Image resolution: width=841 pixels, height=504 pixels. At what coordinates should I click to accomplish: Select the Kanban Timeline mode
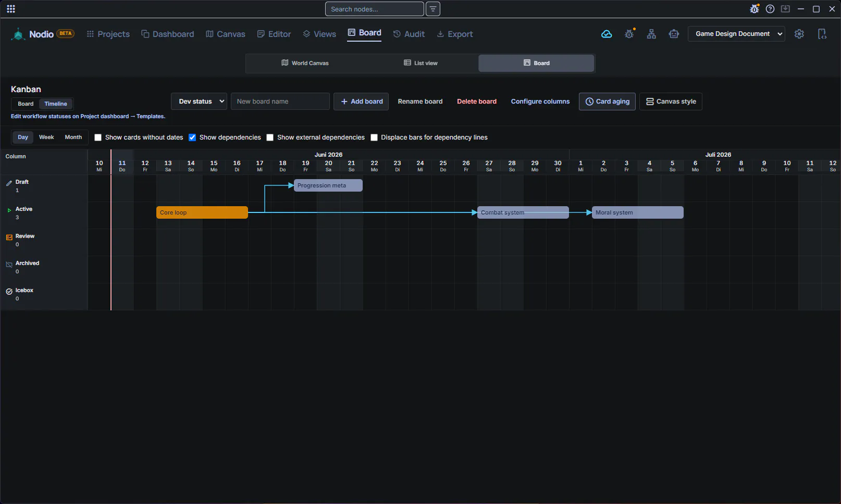pos(56,104)
